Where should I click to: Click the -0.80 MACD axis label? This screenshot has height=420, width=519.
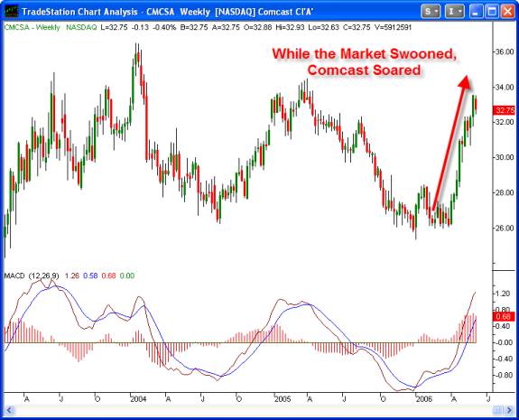(x=503, y=375)
